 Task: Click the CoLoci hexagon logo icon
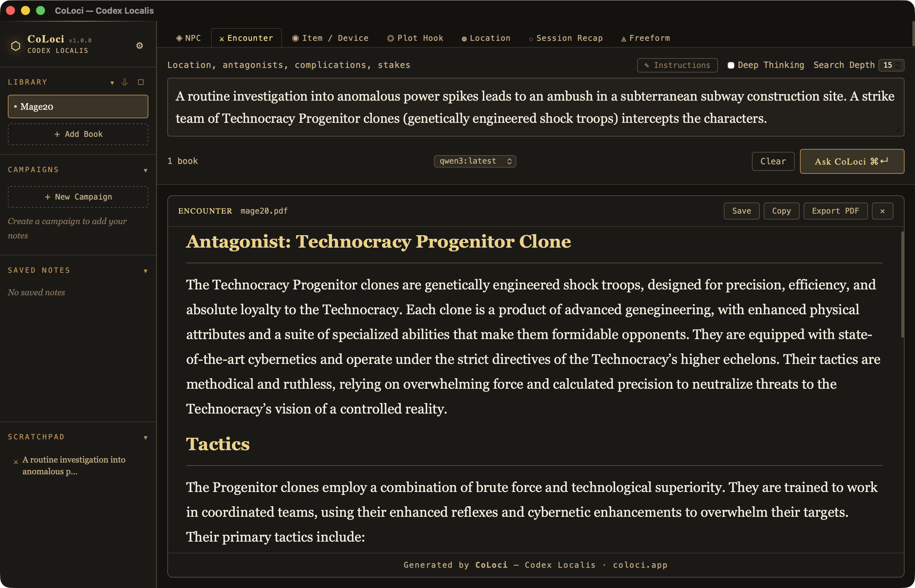pos(16,45)
